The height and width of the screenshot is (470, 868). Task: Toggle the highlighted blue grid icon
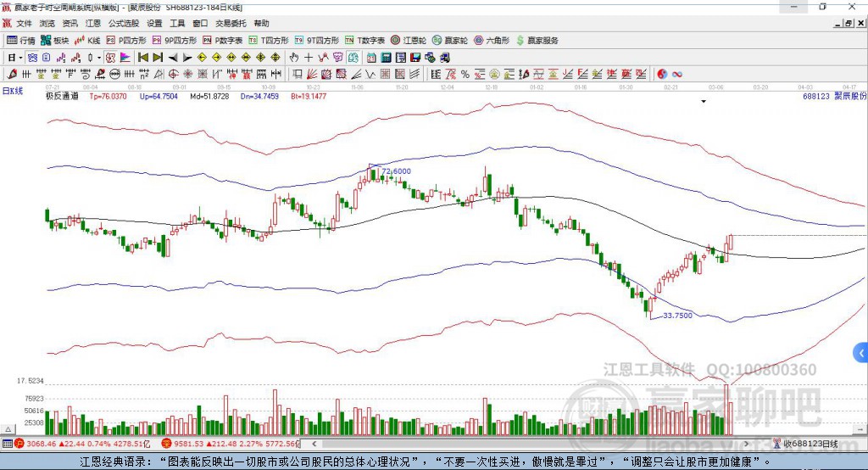pyautogui.click(x=32, y=57)
